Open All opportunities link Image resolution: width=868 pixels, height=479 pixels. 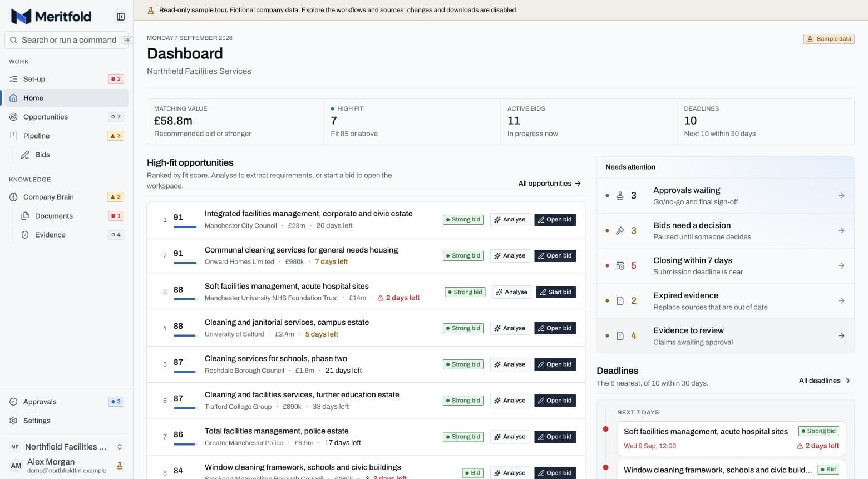(x=549, y=184)
